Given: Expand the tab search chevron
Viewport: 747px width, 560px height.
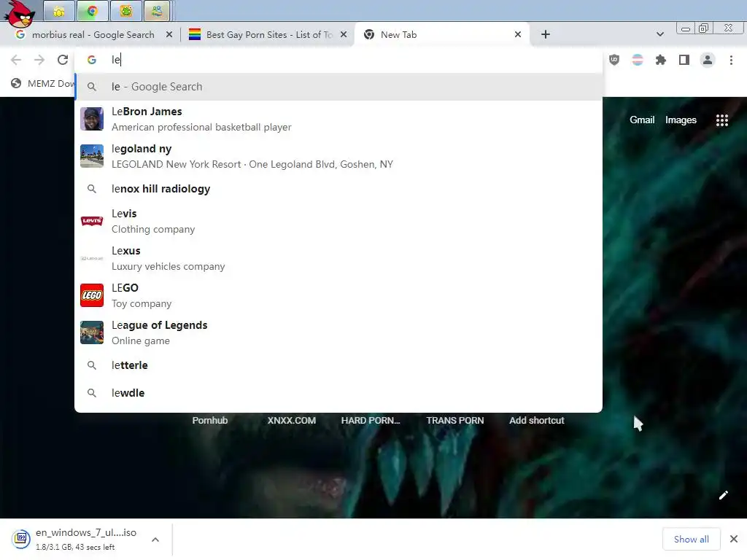Looking at the screenshot, I should [x=659, y=34].
